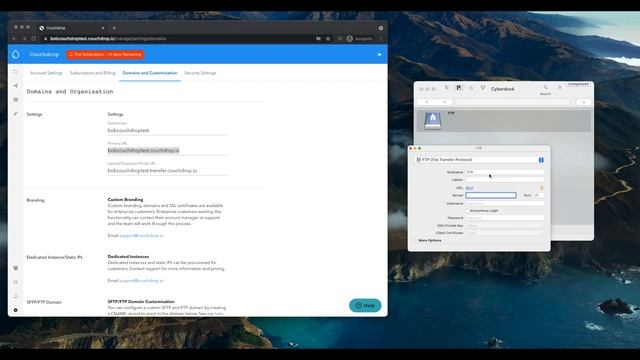Screen dimensions: 640x360
Task: Click the Labels field in FTP dialog
Action: coord(505,180)
